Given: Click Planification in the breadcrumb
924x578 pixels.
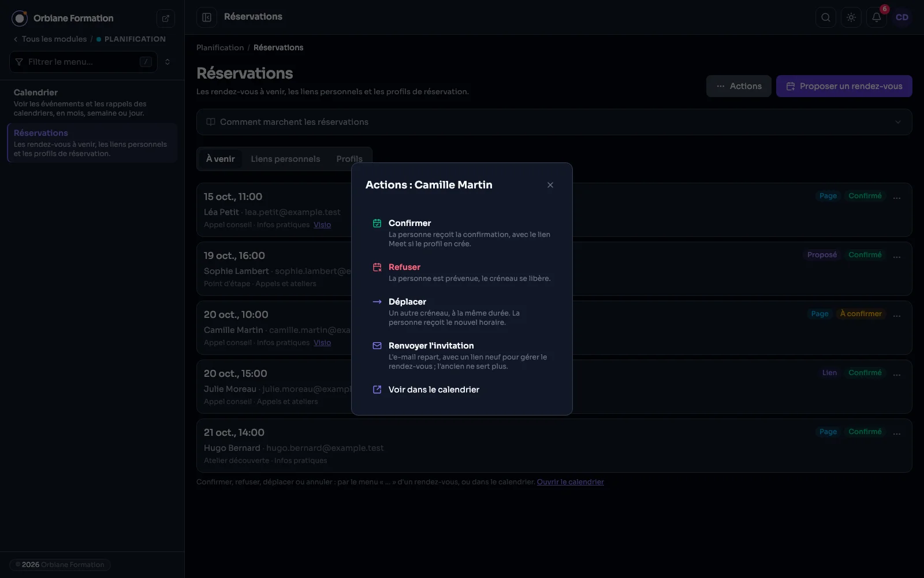Looking at the screenshot, I should [220, 47].
